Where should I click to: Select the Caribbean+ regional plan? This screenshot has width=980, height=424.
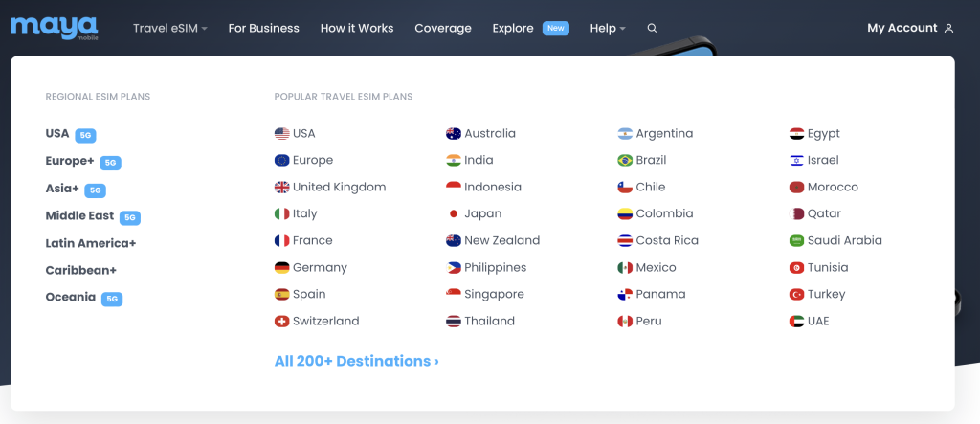(x=81, y=270)
